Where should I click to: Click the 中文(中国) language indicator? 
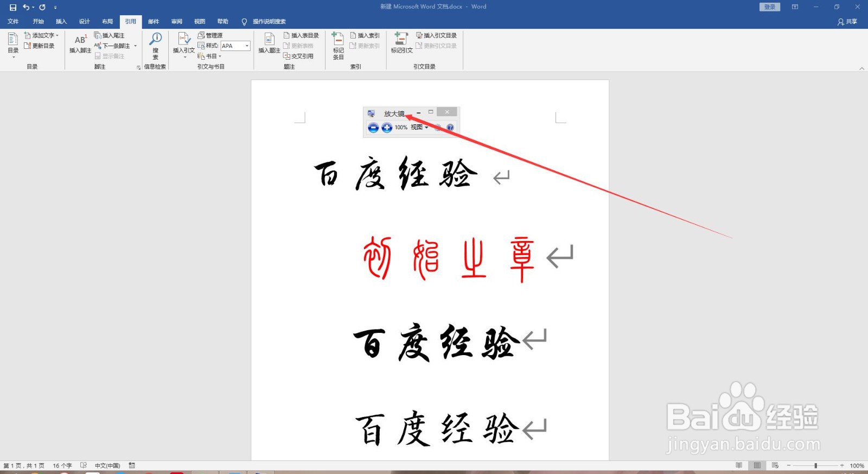107,466
